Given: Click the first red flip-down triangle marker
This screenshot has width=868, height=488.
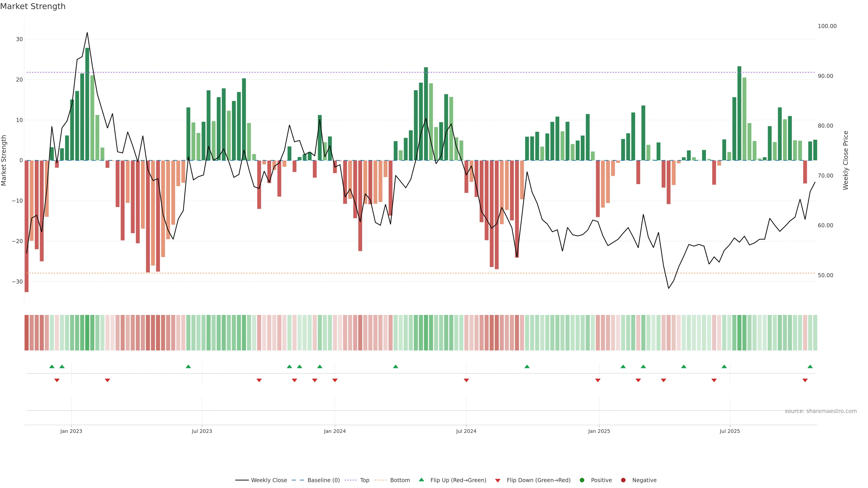Looking at the screenshot, I should pyautogui.click(x=57, y=380).
